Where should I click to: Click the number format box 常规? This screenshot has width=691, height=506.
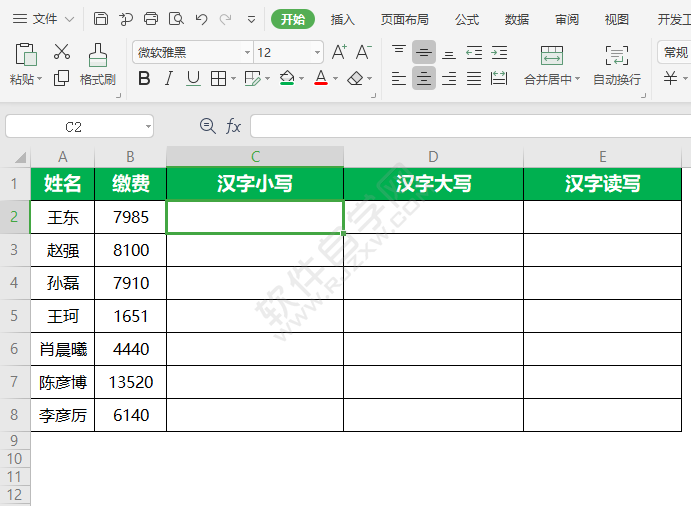[x=674, y=53]
